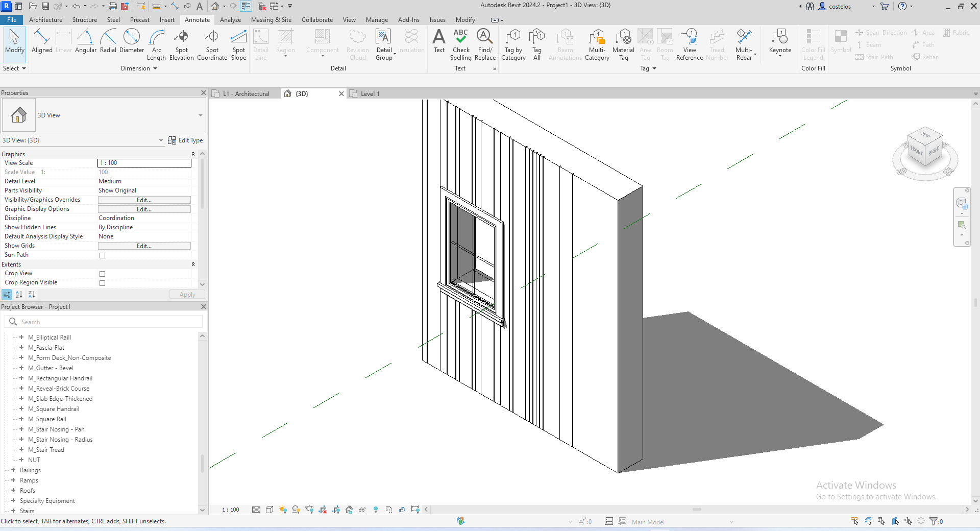Run Check Spelling
The width and height of the screenshot is (980, 531).
pyautogui.click(x=461, y=44)
